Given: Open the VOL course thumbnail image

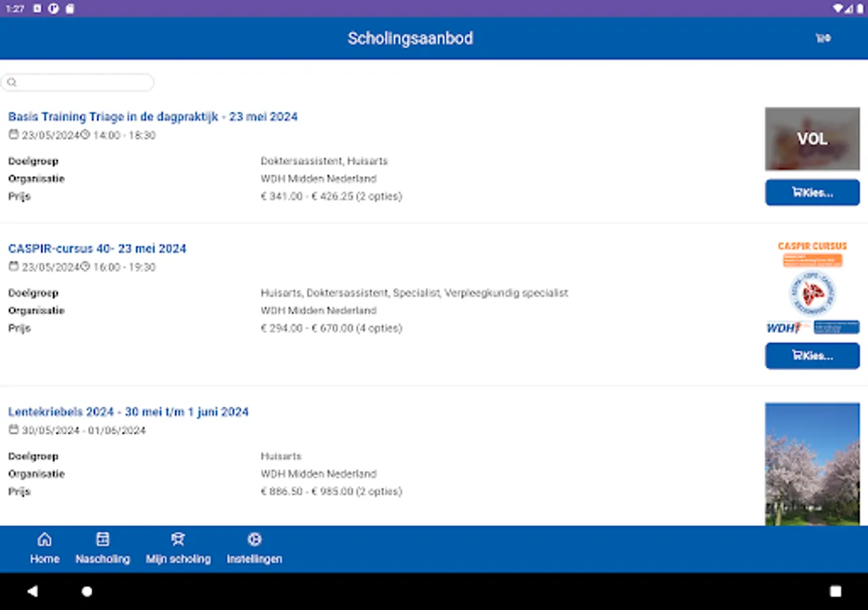Looking at the screenshot, I should pos(812,138).
